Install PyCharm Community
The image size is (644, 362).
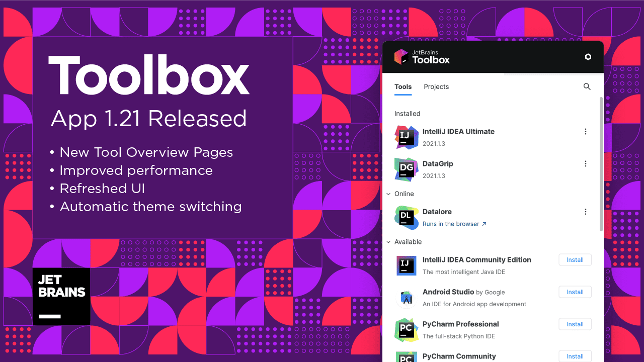575,356
